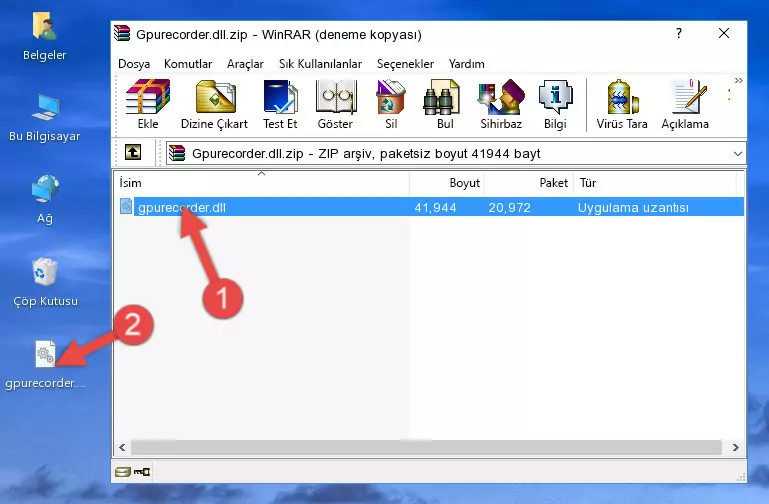Click the Sil delete icon

point(391,104)
